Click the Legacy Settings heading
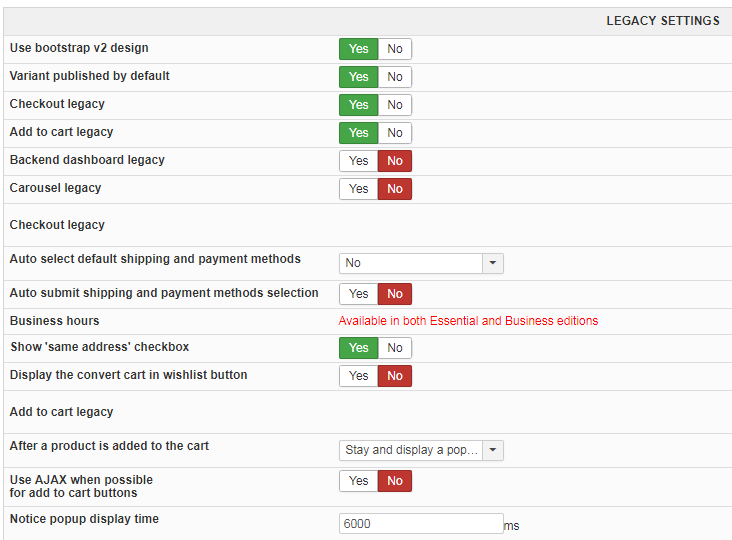Screen dimensions: 732x540 (x=663, y=21)
